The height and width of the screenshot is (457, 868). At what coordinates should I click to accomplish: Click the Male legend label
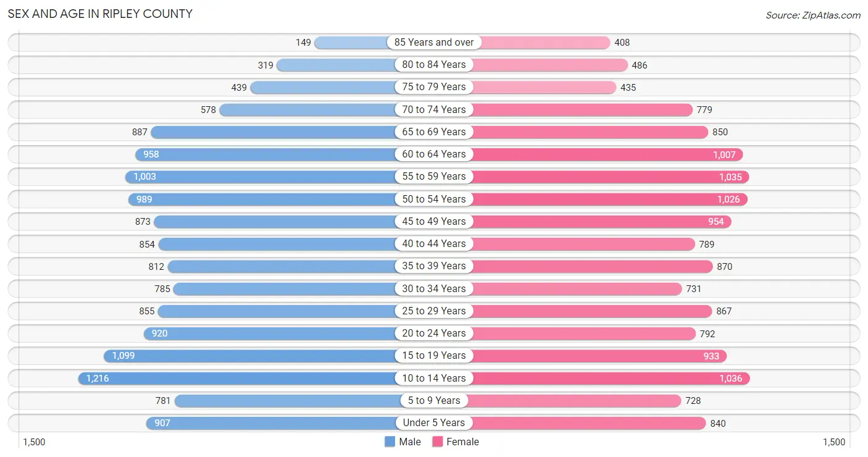click(x=410, y=442)
